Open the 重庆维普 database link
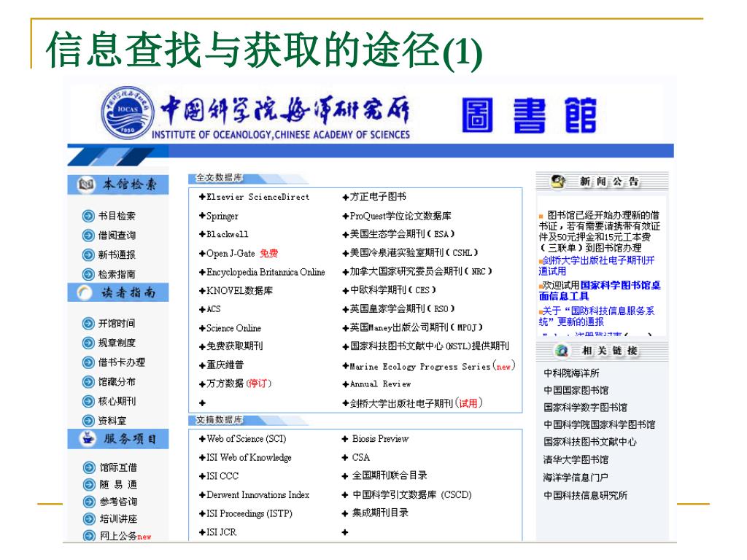 [x=225, y=365]
